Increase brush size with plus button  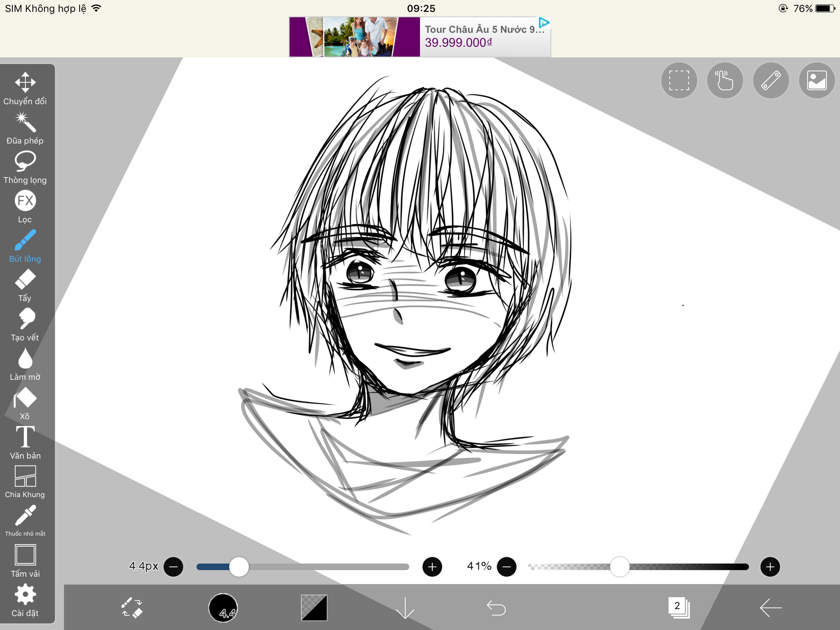pos(432,567)
